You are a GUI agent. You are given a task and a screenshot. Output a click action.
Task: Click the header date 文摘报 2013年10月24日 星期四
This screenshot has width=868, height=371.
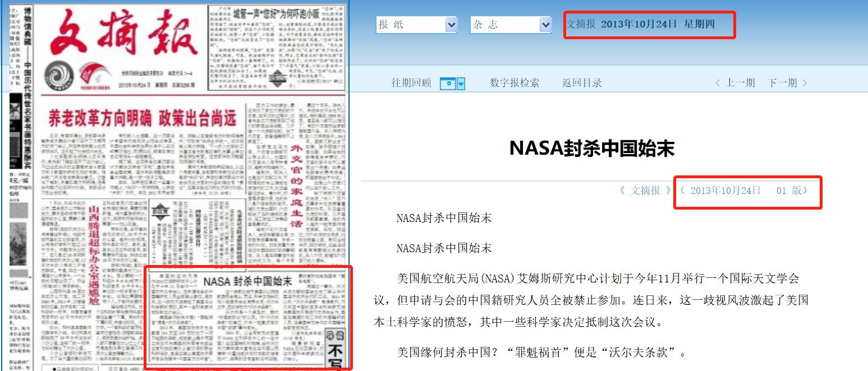click(x=641, y=25)
